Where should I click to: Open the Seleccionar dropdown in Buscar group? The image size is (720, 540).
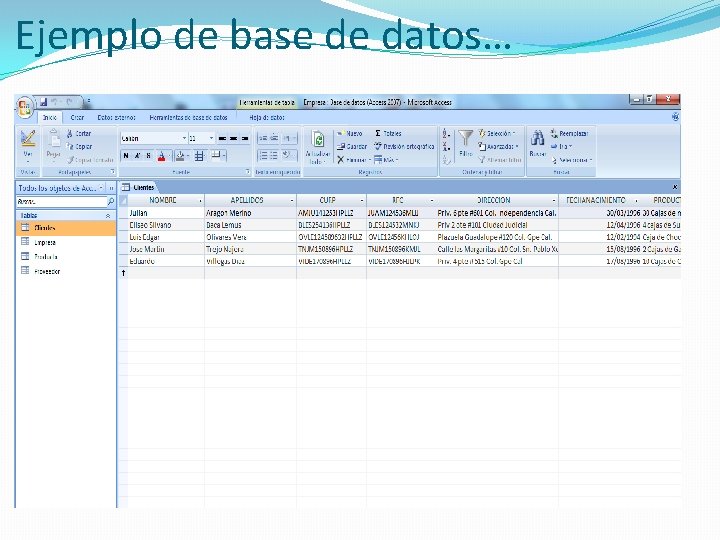point(572,160)
